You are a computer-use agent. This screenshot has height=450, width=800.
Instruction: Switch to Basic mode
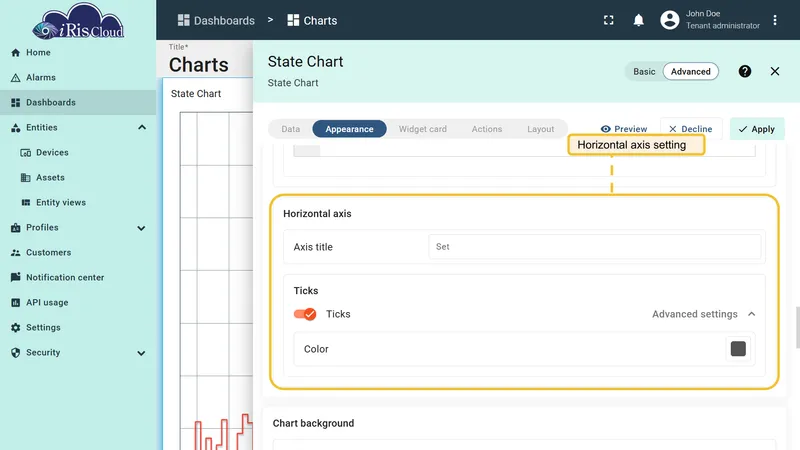(644, 71)
